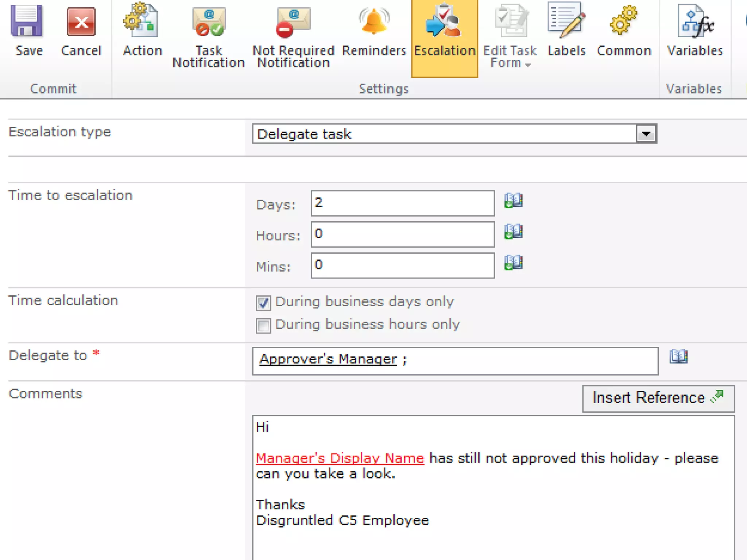The image size is (747, 560).
Task: Open the Reminders bell icon
Action: pos(374,22)
